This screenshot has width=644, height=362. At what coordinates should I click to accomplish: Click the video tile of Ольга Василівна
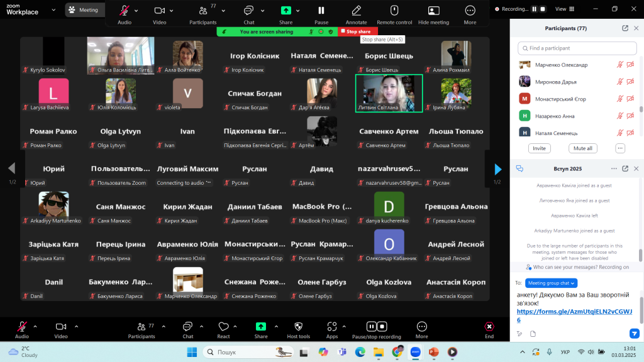coord(121,55)
